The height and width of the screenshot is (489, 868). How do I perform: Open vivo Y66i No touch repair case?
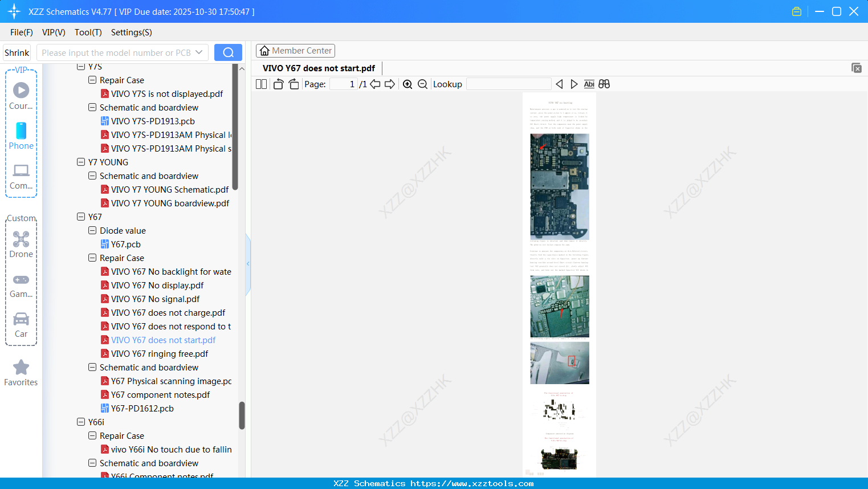(x=171, y=449)
